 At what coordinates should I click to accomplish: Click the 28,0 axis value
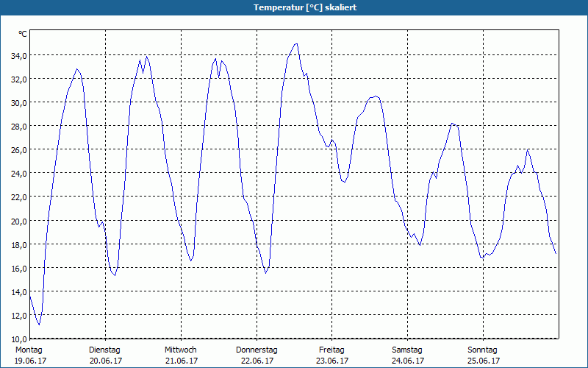pyautogui.click(x=19, y=127)
